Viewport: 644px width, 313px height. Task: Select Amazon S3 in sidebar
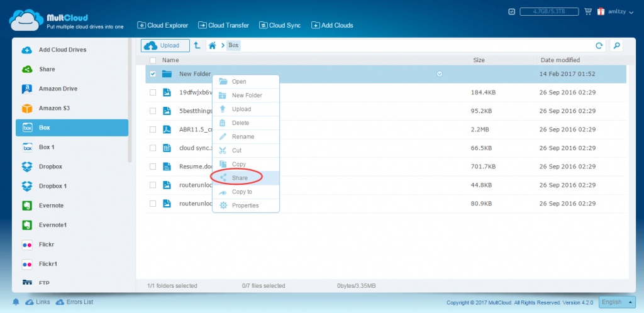[72, 108]
